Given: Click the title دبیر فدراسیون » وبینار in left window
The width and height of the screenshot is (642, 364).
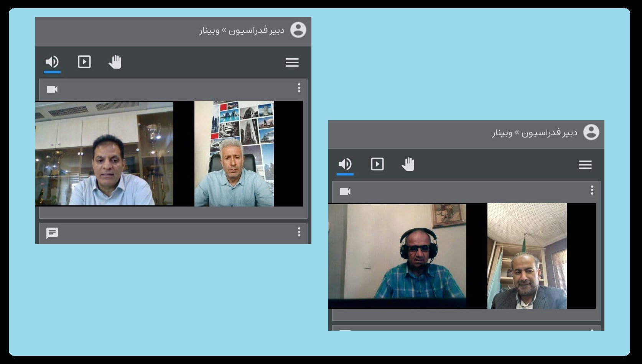Looking at the screenshot, I should 242,31.
